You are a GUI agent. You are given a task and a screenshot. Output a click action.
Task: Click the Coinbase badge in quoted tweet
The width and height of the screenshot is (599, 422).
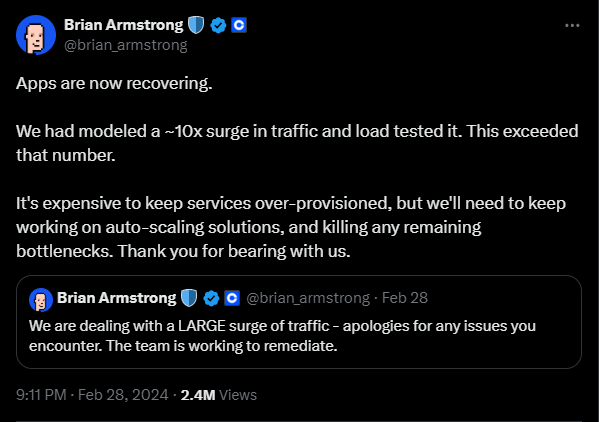pyautogui.click(x=232, y=298)
